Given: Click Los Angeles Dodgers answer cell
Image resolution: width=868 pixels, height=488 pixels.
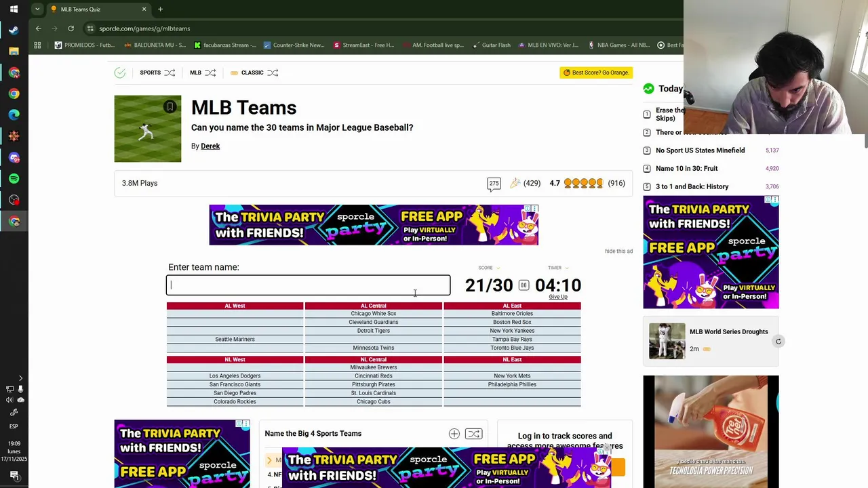Looking at the screenshot, I should (x=235, y=376).
